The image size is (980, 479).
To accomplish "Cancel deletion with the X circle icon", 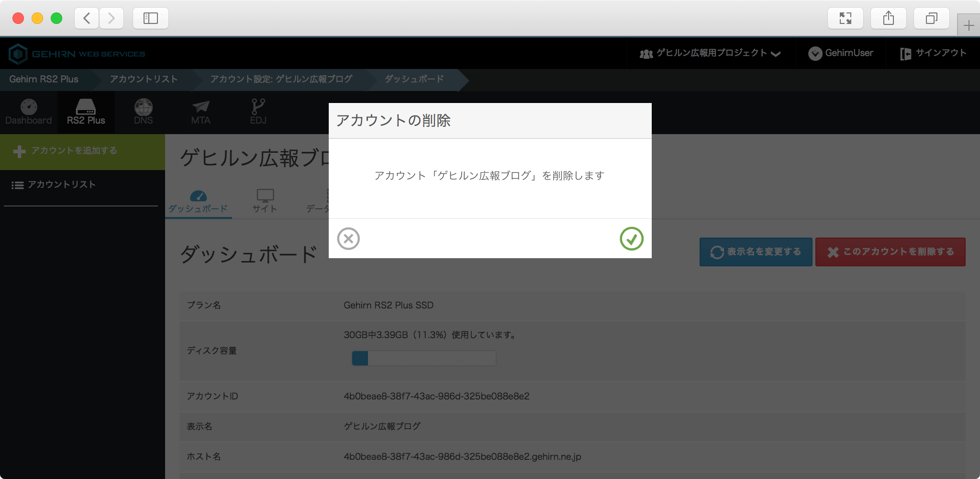I will point(348,239).
